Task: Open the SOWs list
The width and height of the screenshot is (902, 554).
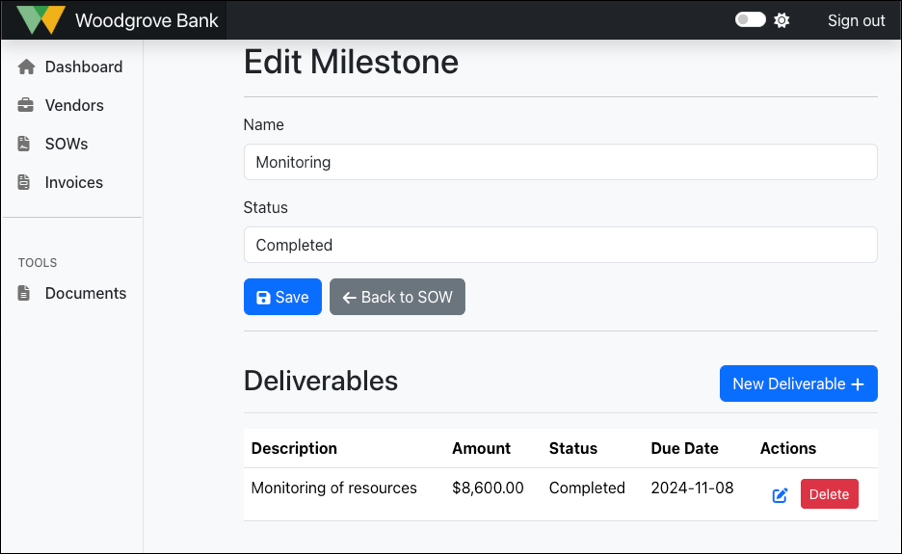Action: [x=66, y=144]
